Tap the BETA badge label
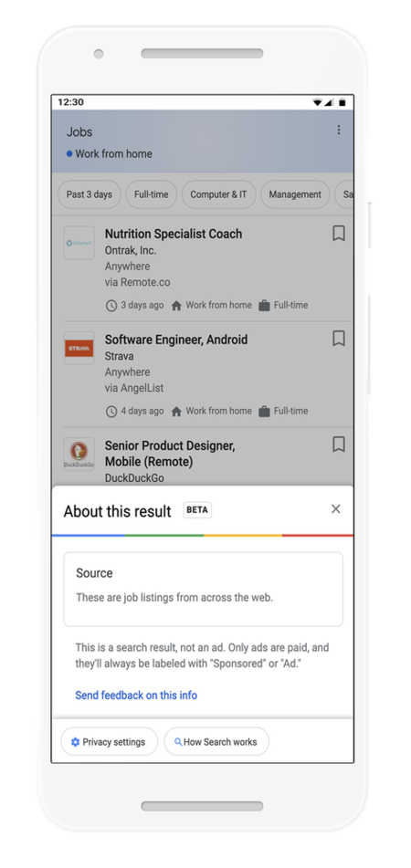Viewport: 411px width, 868px height. 197,510
